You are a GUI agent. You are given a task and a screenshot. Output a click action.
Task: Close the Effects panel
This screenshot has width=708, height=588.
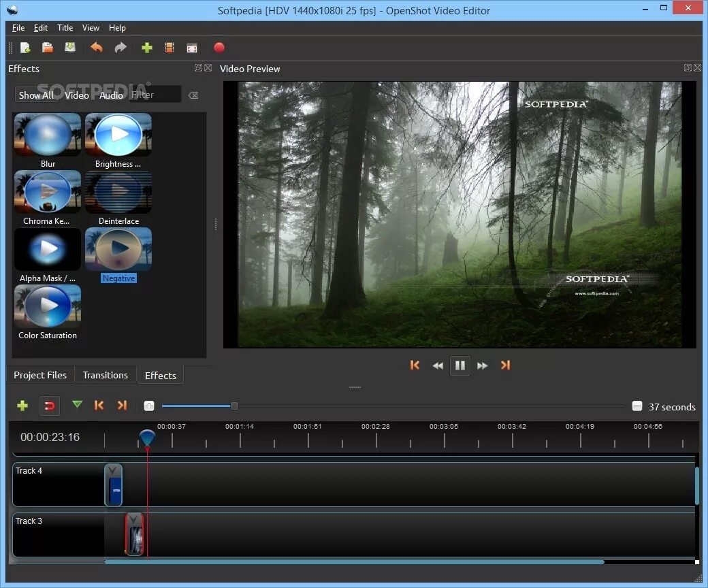(208, 67)
